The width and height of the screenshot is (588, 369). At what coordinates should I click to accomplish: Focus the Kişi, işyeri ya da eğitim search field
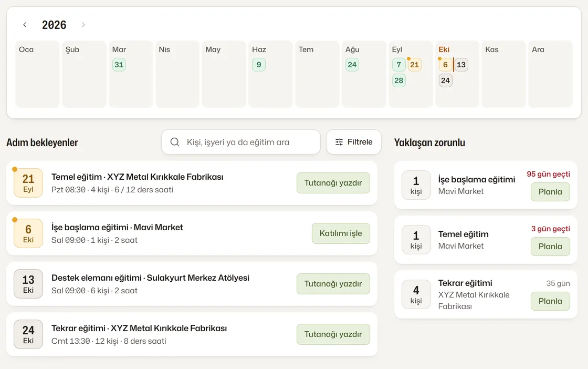tap(241, 142)
